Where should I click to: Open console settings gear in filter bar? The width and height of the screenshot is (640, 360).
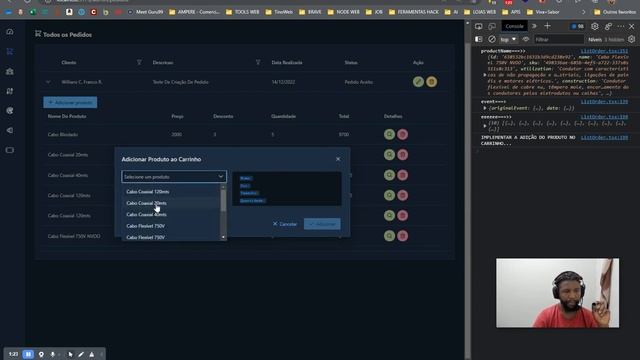pos(631,39)
